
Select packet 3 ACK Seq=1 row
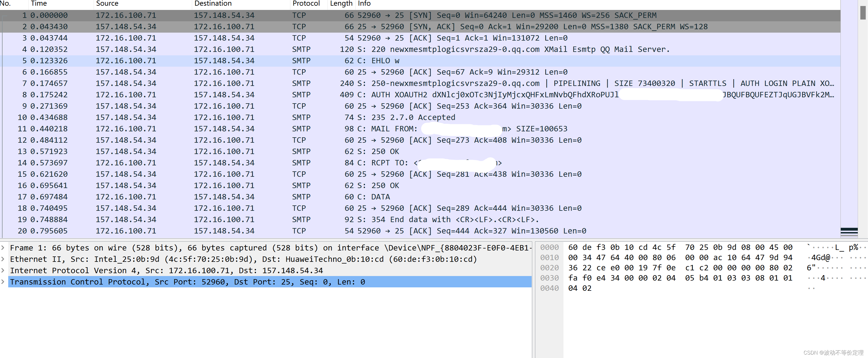(x=420, y=38)
